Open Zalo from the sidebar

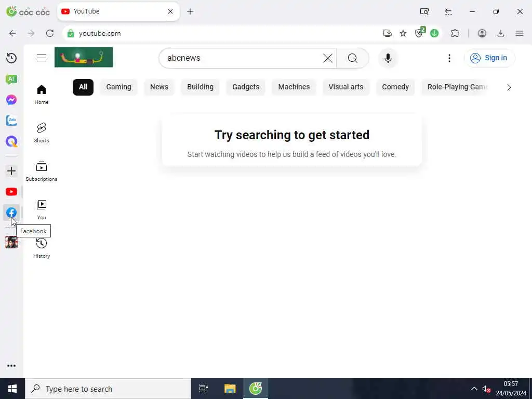11,121
